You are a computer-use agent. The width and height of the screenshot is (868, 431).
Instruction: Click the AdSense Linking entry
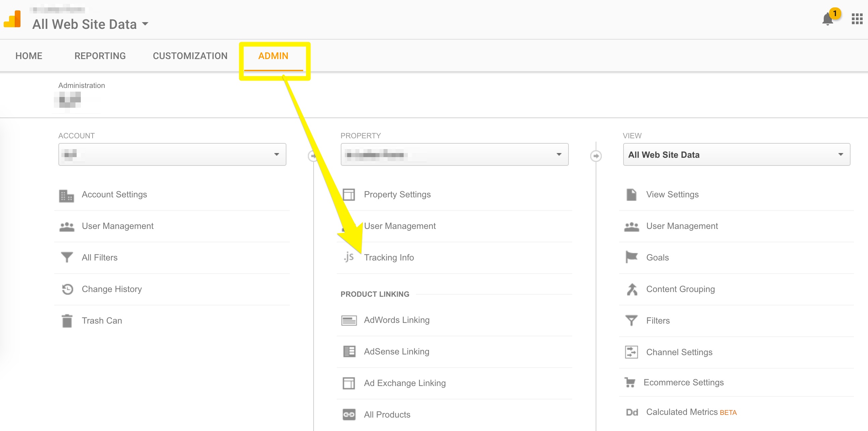point(396,351)
